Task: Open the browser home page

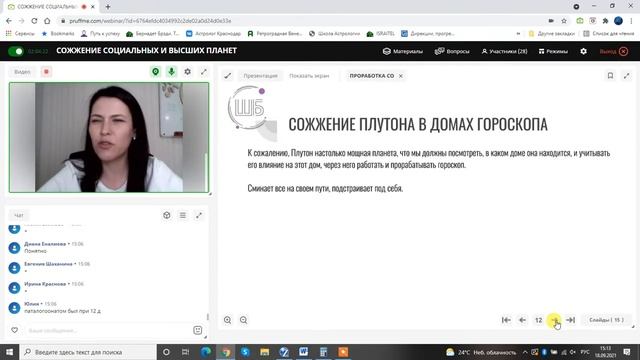Action: point(47,21)
